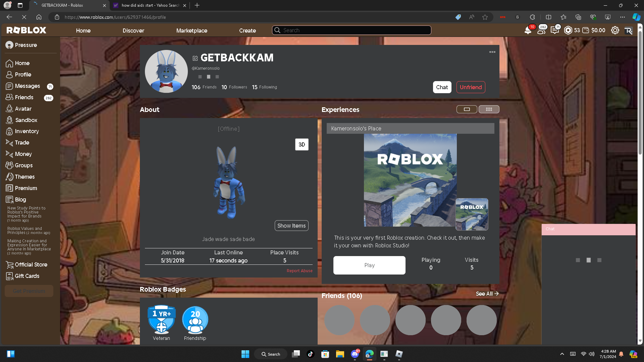Screen dimensions: 644x362
Task: Click the Roblox logo in header
Action: (x=26, y=31)
